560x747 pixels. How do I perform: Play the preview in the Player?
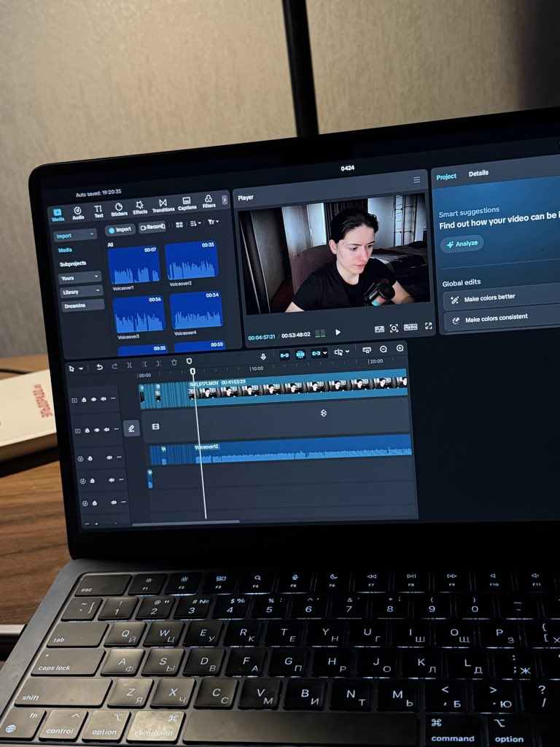[338, 332]
